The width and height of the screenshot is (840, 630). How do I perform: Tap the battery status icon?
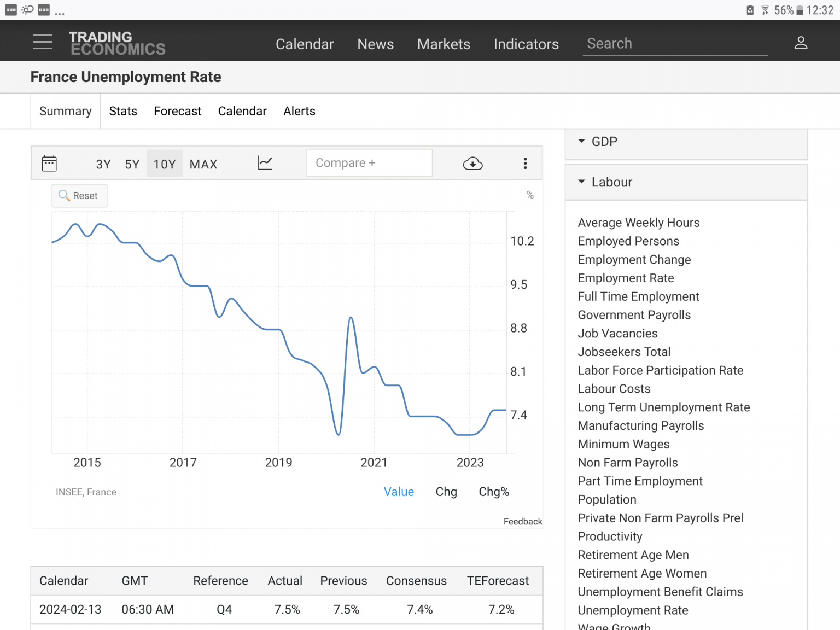(800, 10)
